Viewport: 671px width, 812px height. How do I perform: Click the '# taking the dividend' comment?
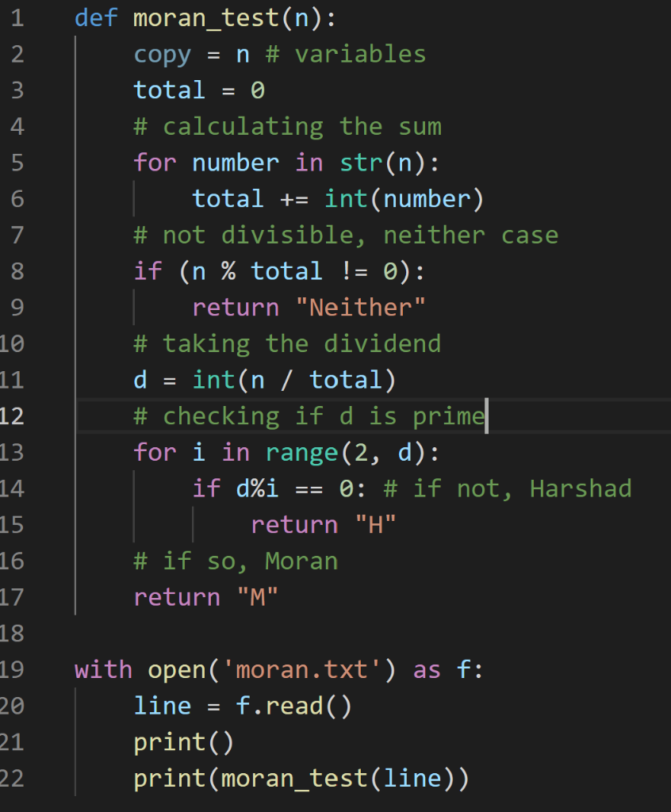(288, 344)
